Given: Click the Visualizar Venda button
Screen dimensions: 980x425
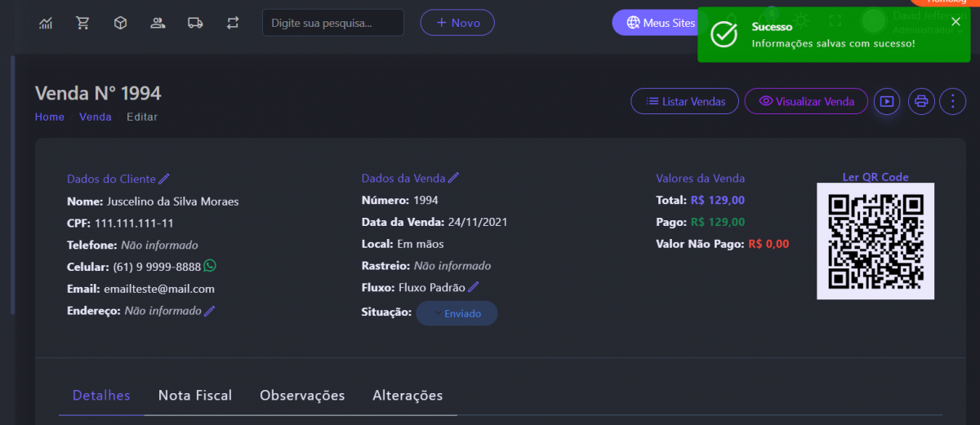Looking at the screenshot, I should point(806,101).
